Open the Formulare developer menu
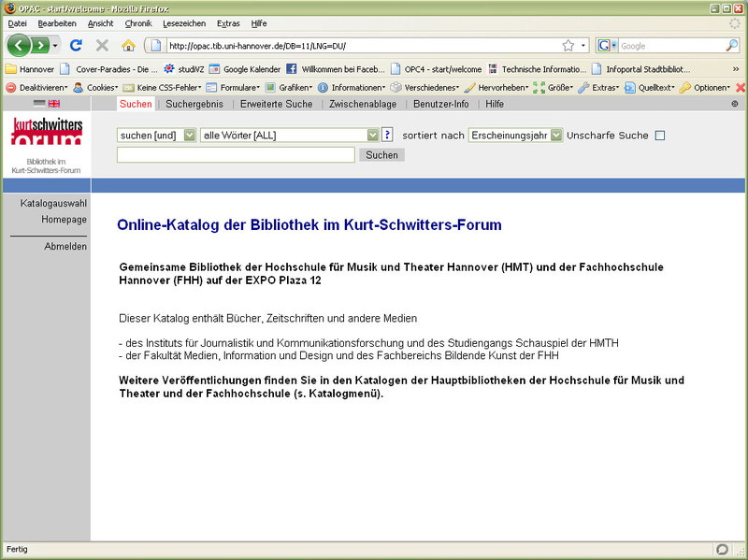This screenshot has width=748, height=560. pos(233,87)
